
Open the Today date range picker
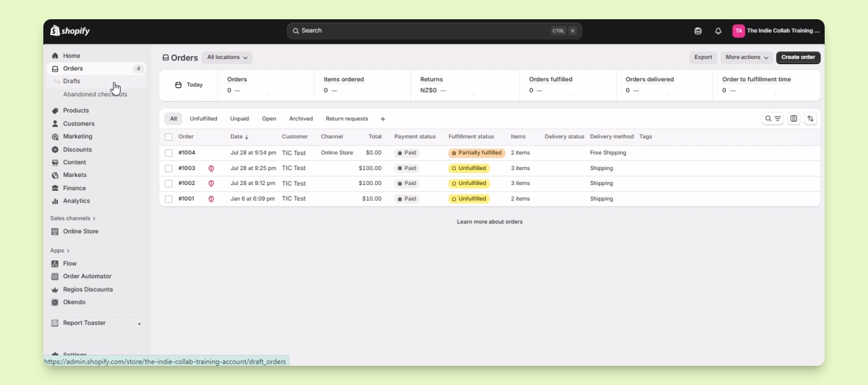point(189,85)
